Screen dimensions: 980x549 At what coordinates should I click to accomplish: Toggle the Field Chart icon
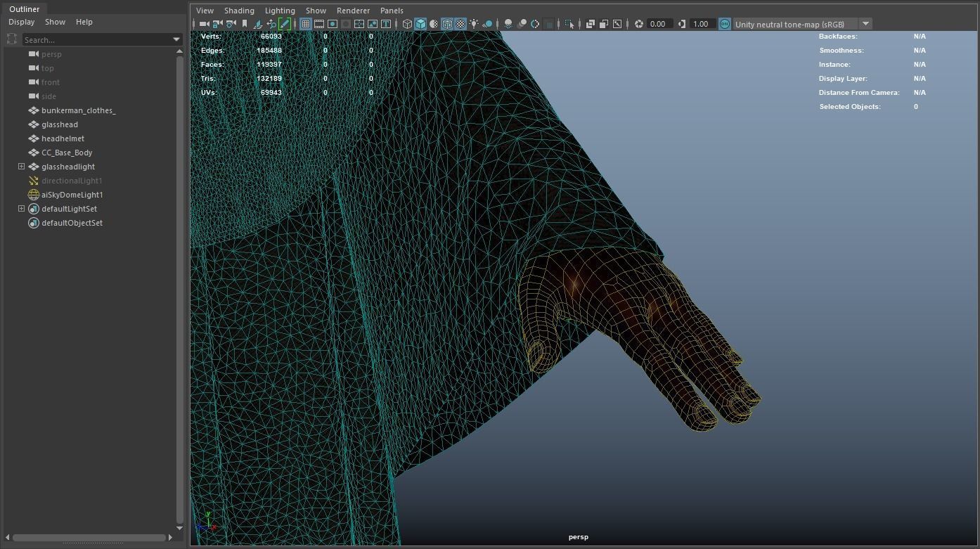tap(359, 24)
